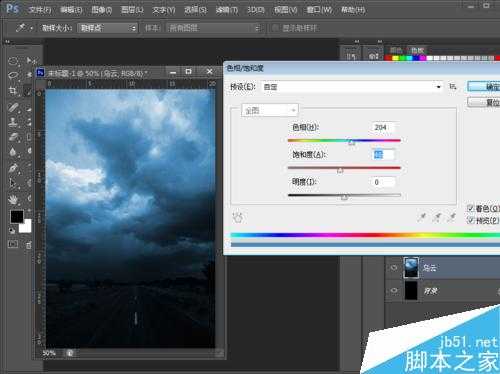This screenshot has width=500, height=374.
Task: Select the Pen tool in the toolbox
Action: (x=13, y=168)
